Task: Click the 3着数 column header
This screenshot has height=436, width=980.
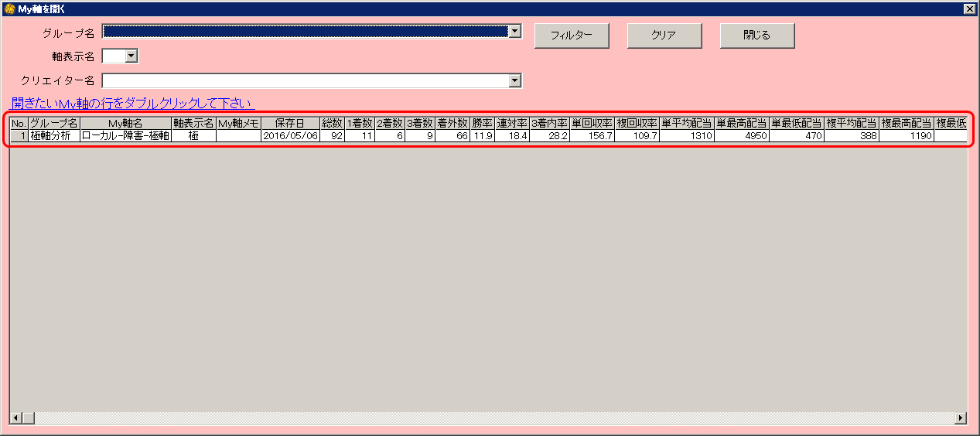Action: click(420, 123)
